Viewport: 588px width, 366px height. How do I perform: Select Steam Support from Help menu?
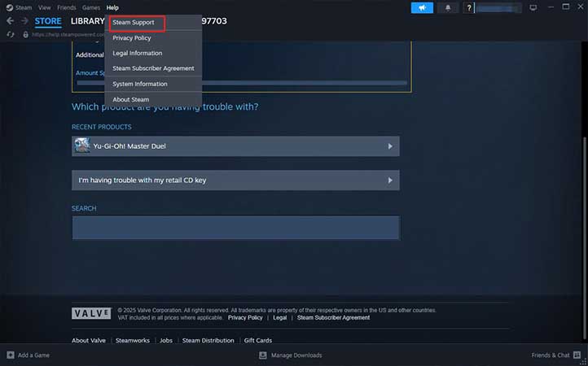[x=133, y=23]
